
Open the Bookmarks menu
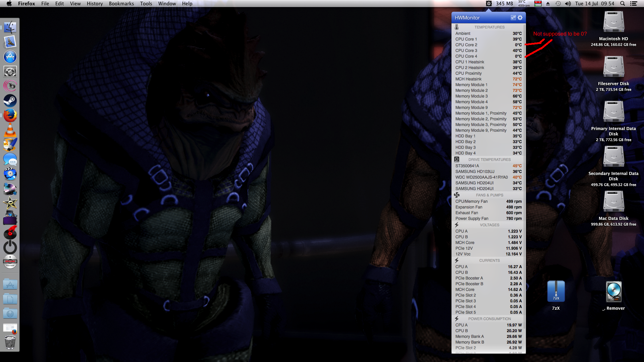point(121,4)
